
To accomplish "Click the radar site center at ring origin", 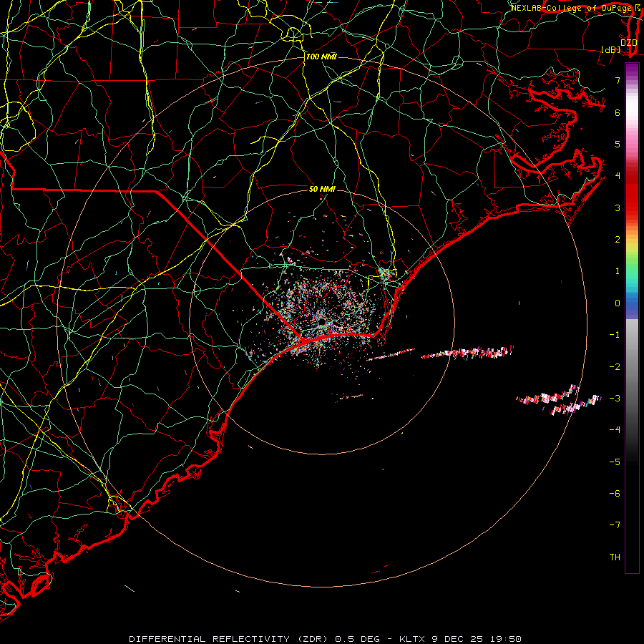I will 321,323.
